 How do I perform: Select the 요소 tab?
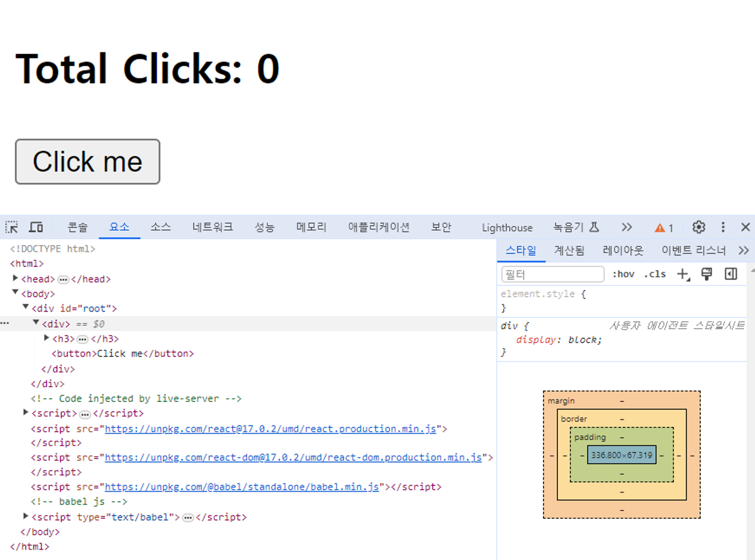point(119,227)
